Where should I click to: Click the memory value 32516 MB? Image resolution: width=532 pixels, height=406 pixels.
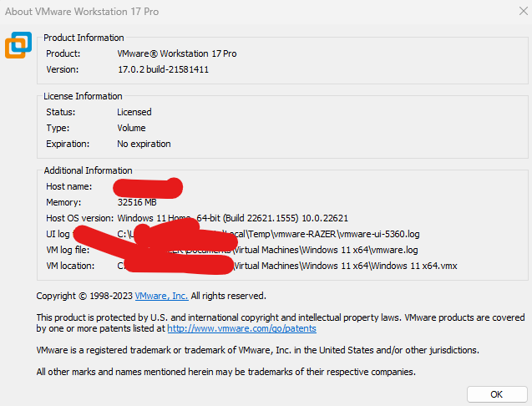coord(137,202)
